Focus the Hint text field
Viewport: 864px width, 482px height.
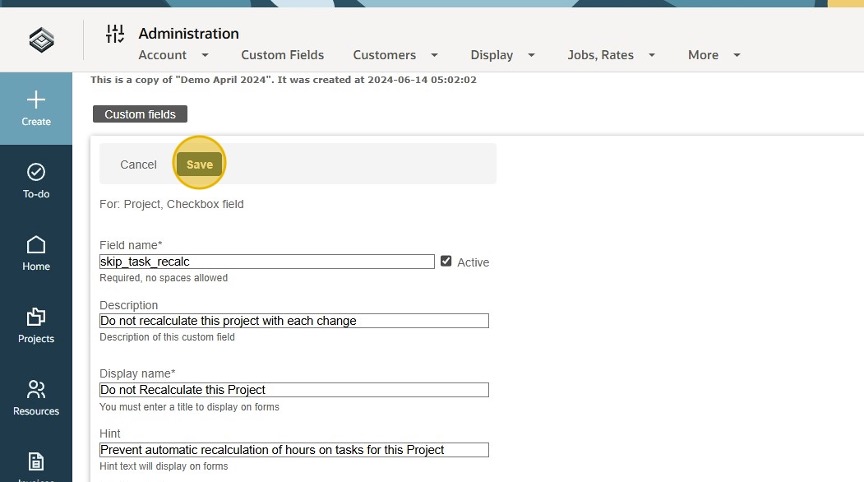click(x=294, y=450)
